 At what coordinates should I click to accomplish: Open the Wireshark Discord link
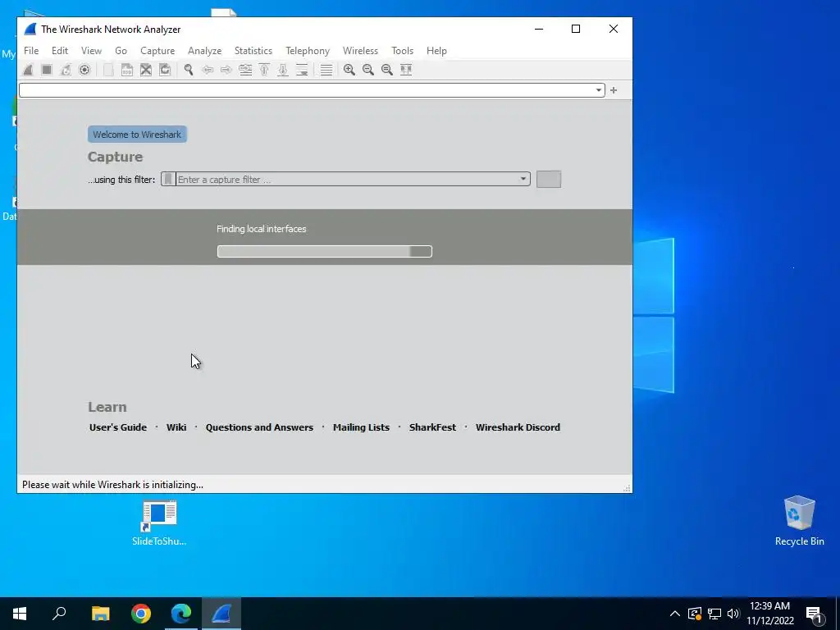coord(518,427)
